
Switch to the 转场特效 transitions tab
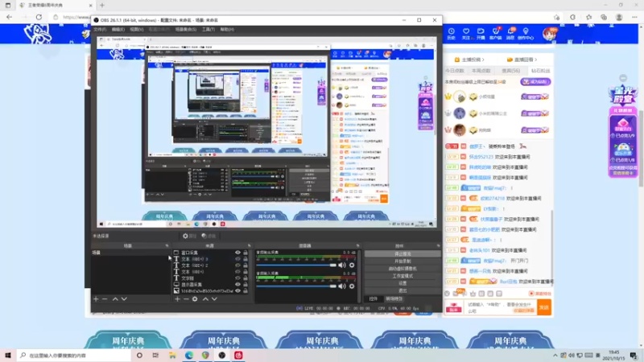pyautogui.click(x=394, y=299)
